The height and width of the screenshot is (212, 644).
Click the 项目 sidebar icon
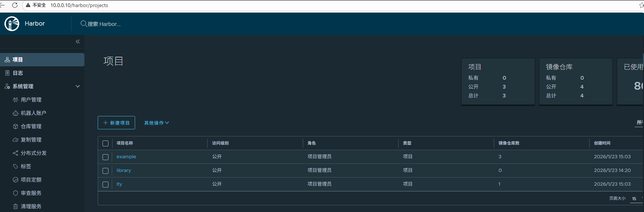[x=7, y=60]
